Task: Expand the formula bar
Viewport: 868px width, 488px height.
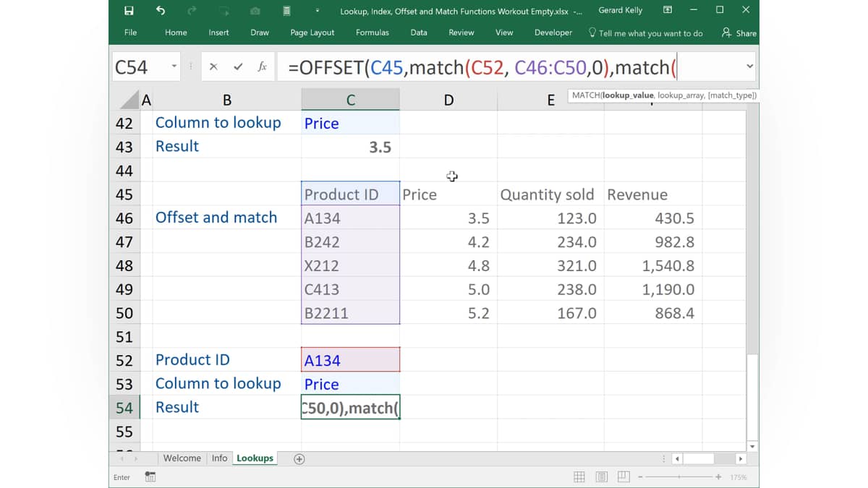Action: point(749,67)
